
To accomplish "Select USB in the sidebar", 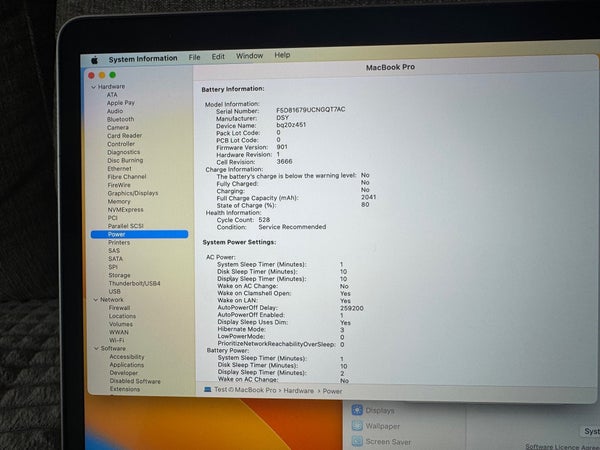I will [114, 292].
